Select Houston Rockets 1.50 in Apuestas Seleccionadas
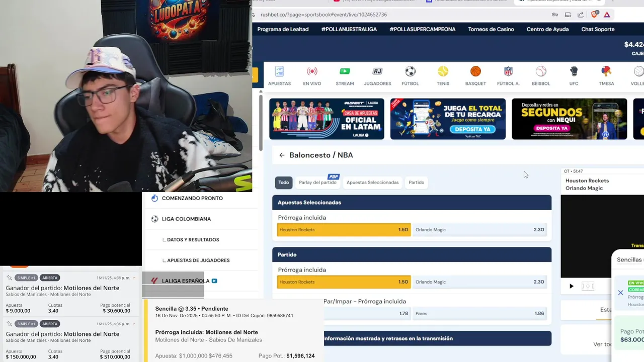Screen dimensions: 644x362 coord(344,230)
